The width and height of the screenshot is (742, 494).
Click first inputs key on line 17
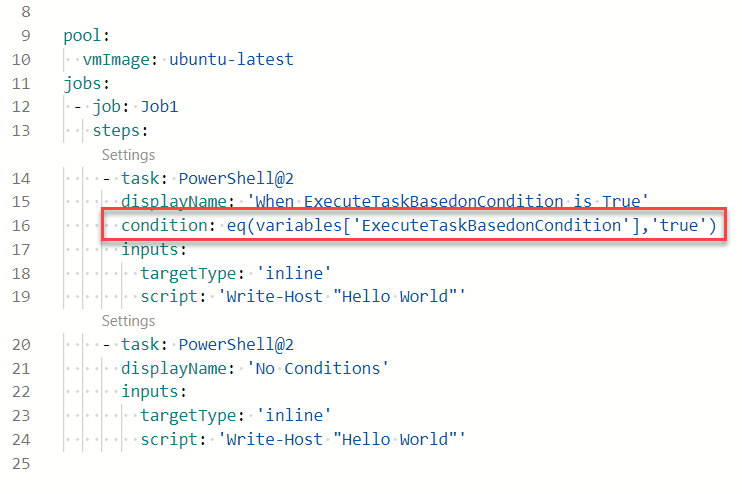coord(154,249)
